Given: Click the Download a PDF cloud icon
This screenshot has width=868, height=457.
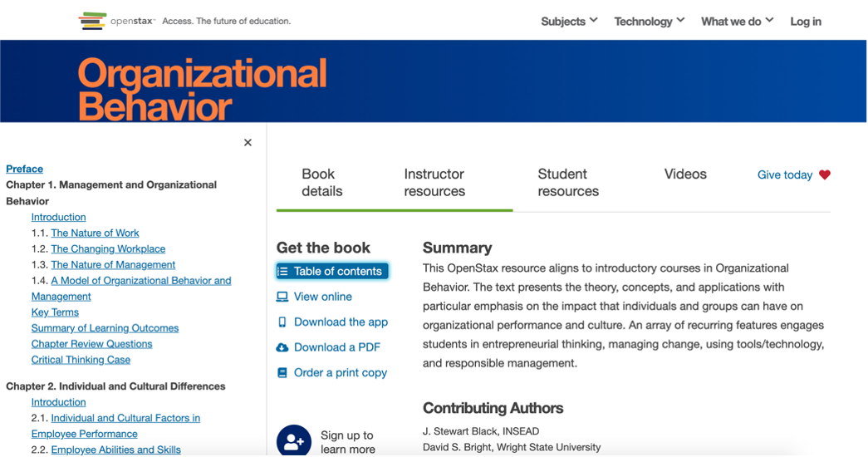Looking at the screenshot, I should pos(282,347).
